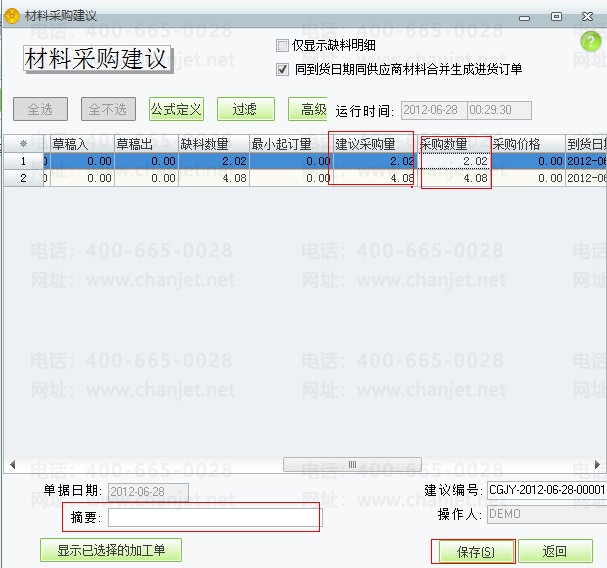Click the 过滤 filter button
Image resolution: width=607 pixels, height=568 pixels.
pos(245,109)
